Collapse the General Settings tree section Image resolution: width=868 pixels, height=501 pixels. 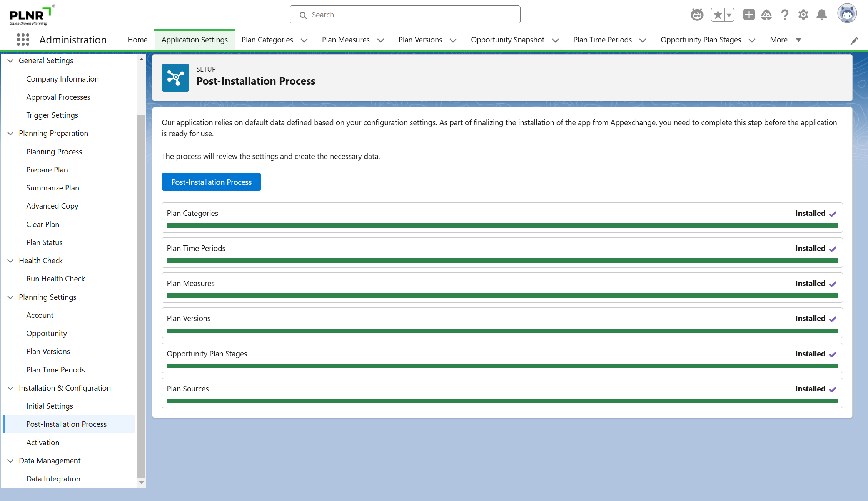(x=11, y=60)
